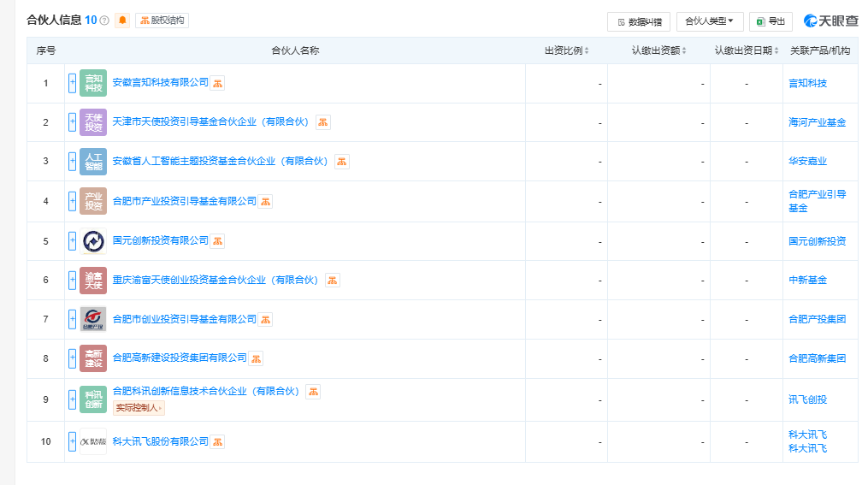Open the 合伙人类型 dropdown
This screenshot has width=868, height=485.
click(x=710, y=21)
